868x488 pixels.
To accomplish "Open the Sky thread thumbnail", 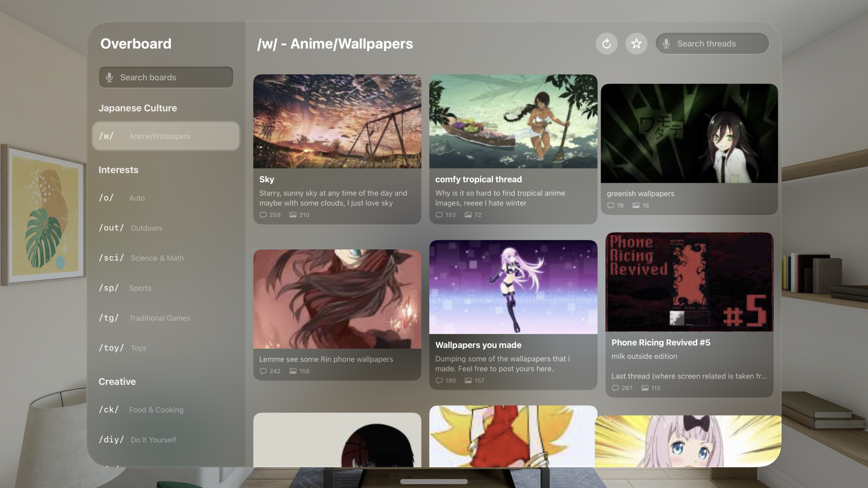I will [337, 121].
